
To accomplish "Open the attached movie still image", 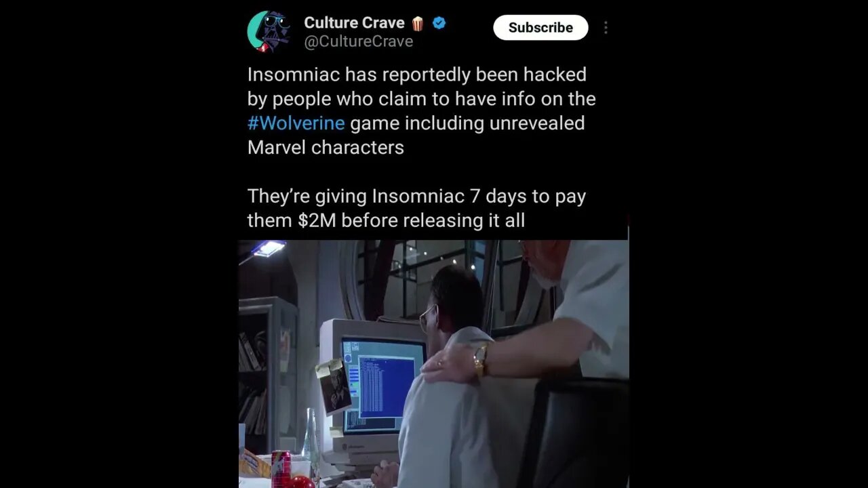I will click(433, 364).
